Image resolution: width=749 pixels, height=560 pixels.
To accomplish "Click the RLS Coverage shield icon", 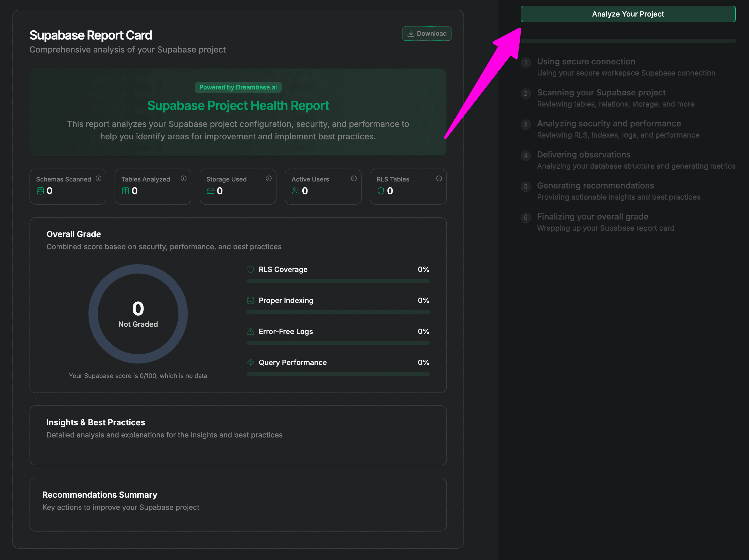I will [251, 269].
